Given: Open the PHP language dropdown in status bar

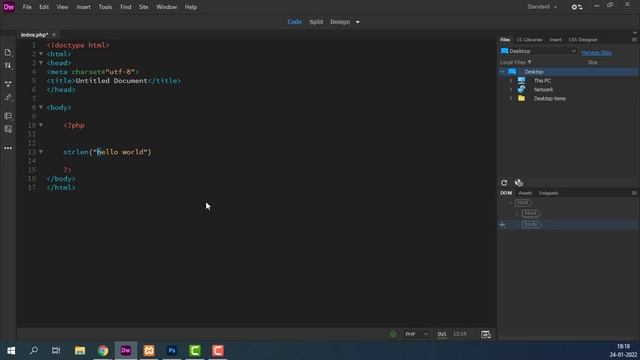Looking at the screenshot, I should pos(416,334).
